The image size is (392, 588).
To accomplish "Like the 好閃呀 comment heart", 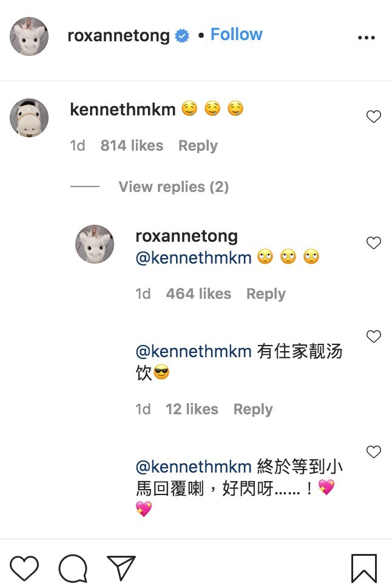I will pos(374,452).
